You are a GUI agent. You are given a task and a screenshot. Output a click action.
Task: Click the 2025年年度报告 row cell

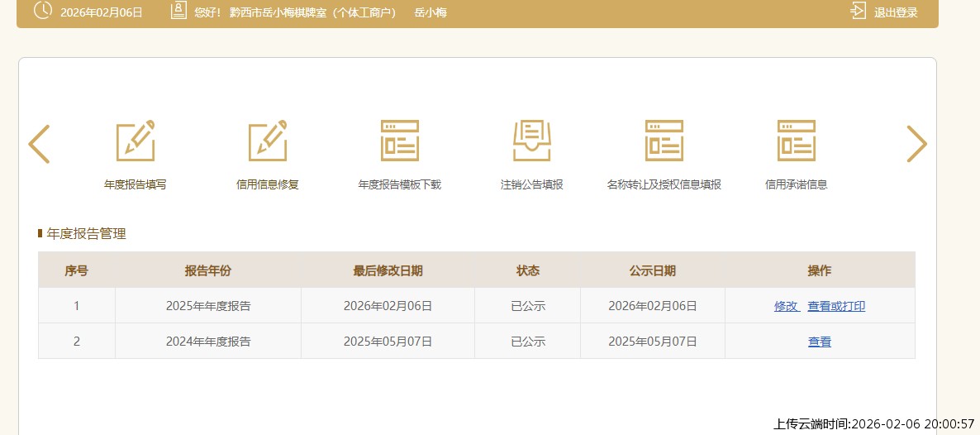click(208, 306)
